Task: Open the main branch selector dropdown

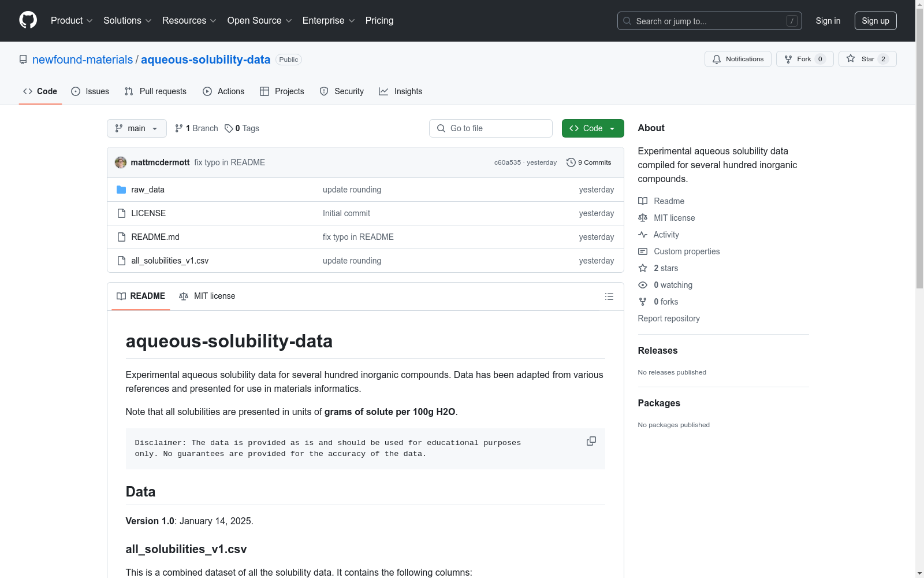Action: coord(137,128)
